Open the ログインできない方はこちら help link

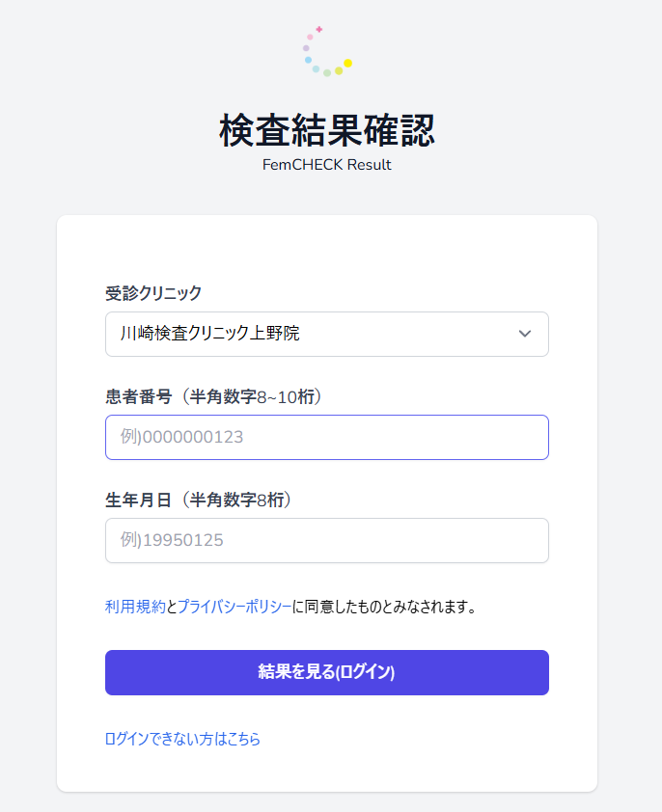coord(182,739)
